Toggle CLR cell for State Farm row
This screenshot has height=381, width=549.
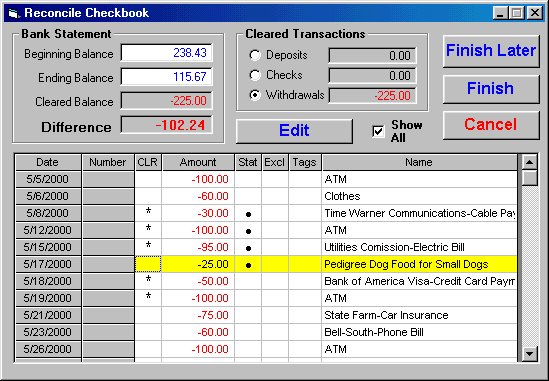148,315
